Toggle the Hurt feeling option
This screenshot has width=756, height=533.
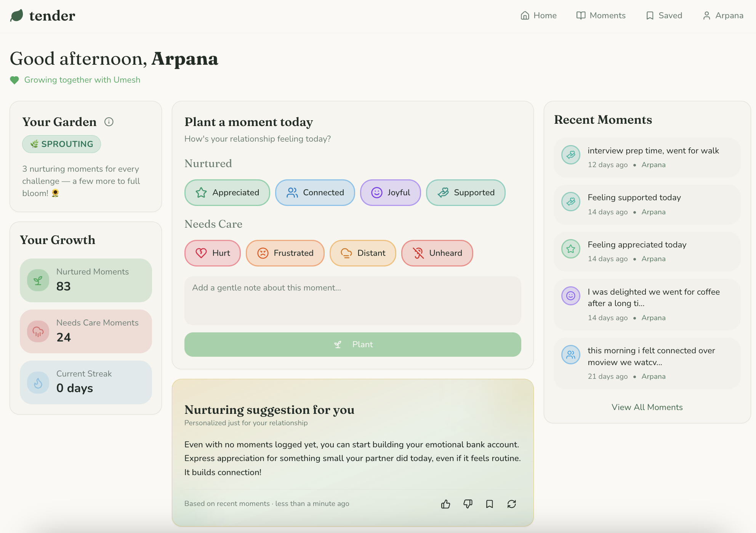point(212,253)
